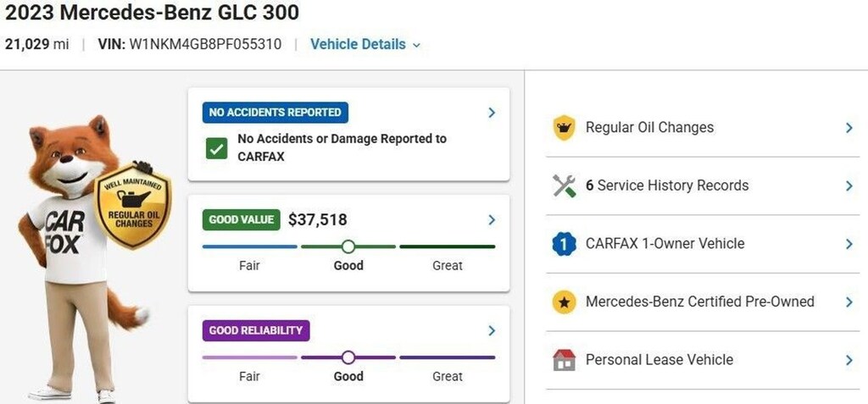Viewport: 868px width, 404px height.
Task: Expand the Vehicle Details dropdown
Action: tap(365, 44)
